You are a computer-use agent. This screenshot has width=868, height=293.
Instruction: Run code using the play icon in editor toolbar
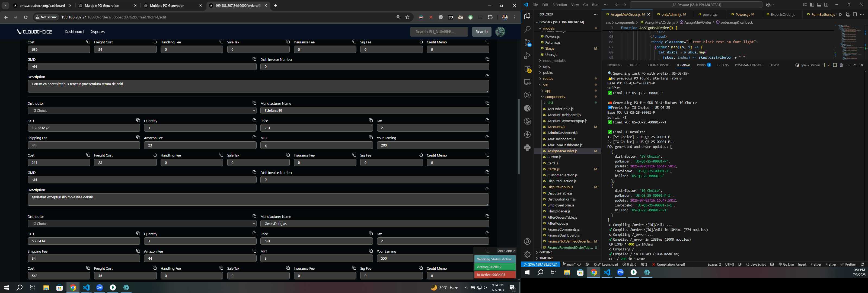(x=840, y=14)
